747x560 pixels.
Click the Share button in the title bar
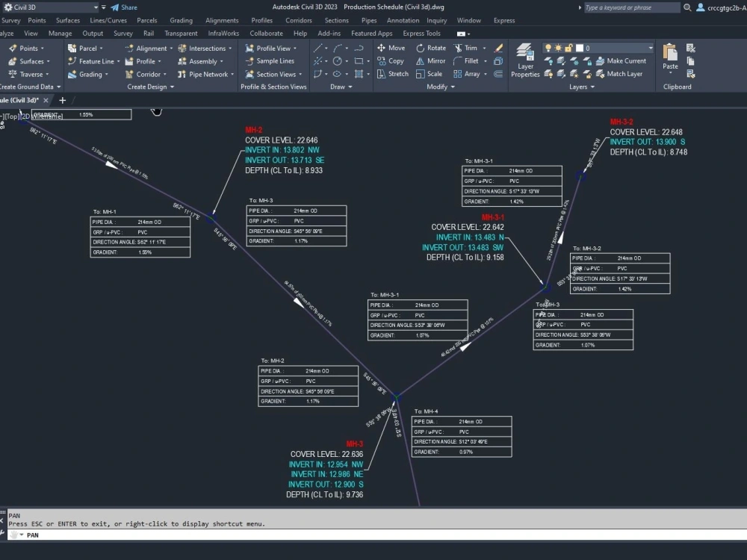point(123,7)
